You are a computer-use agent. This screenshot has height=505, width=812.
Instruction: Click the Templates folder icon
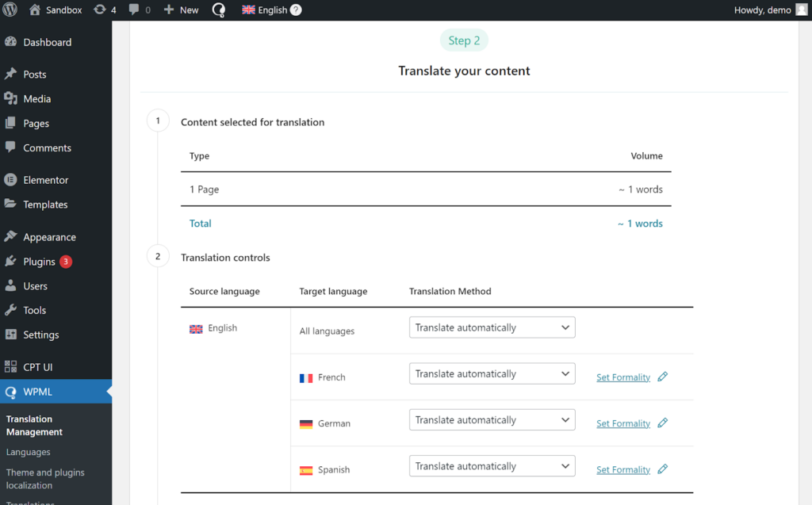(10, 204)
